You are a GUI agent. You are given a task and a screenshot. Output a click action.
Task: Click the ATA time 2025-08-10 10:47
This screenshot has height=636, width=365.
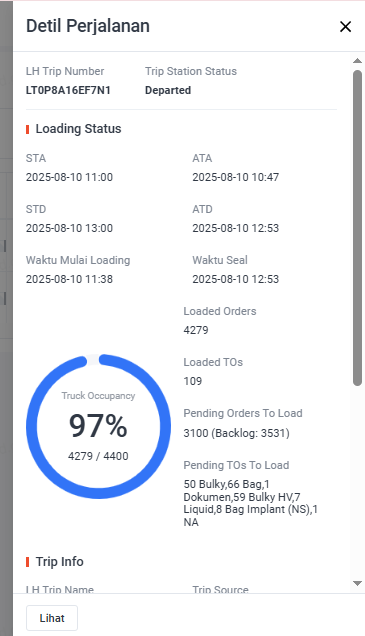(x=236, y=177)
